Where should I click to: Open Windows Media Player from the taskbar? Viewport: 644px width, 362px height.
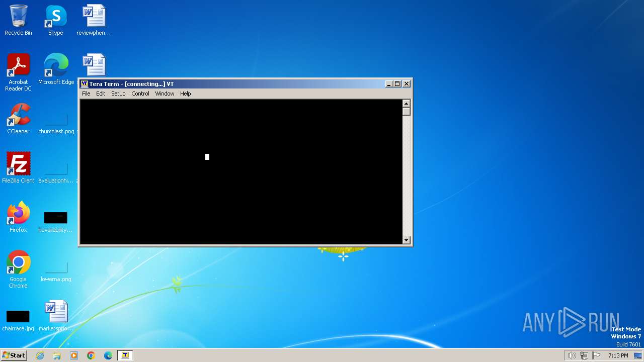pos(74,355)
